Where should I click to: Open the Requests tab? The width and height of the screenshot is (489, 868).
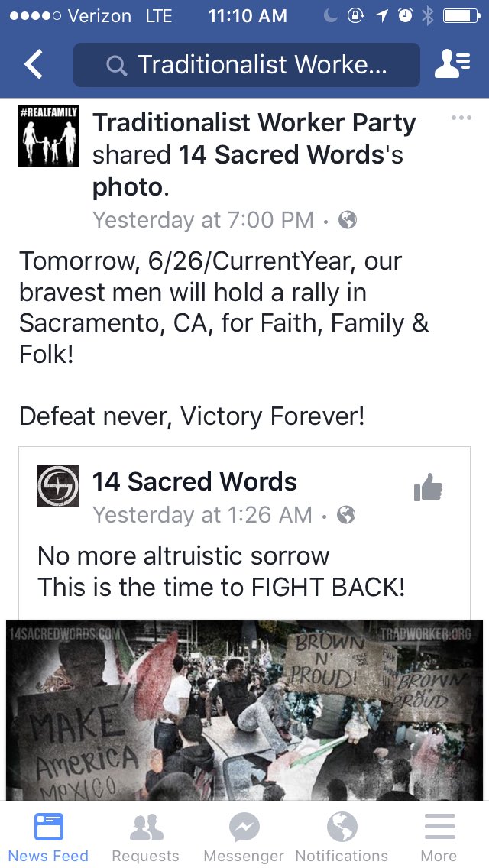tap(146, 836)
